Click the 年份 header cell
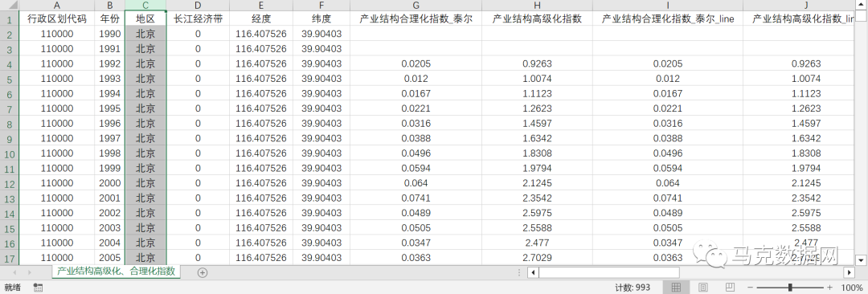This screenshot has height=294, width=868. [x=109, y=18]
